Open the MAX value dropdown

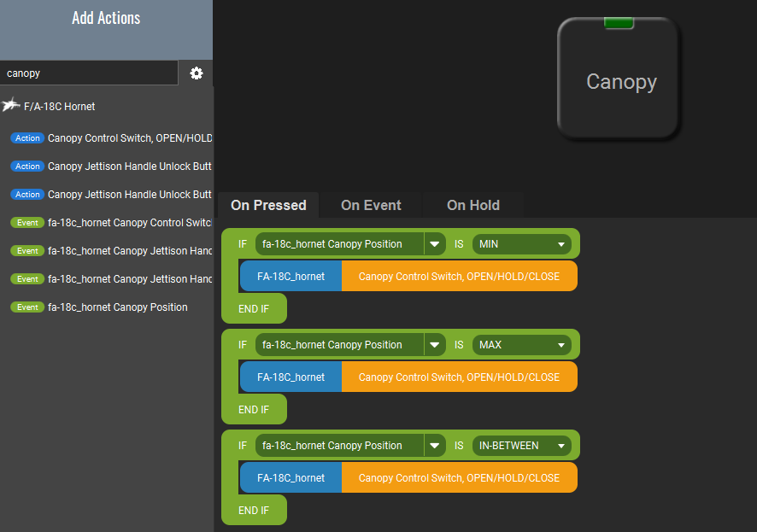pos(522,345)
